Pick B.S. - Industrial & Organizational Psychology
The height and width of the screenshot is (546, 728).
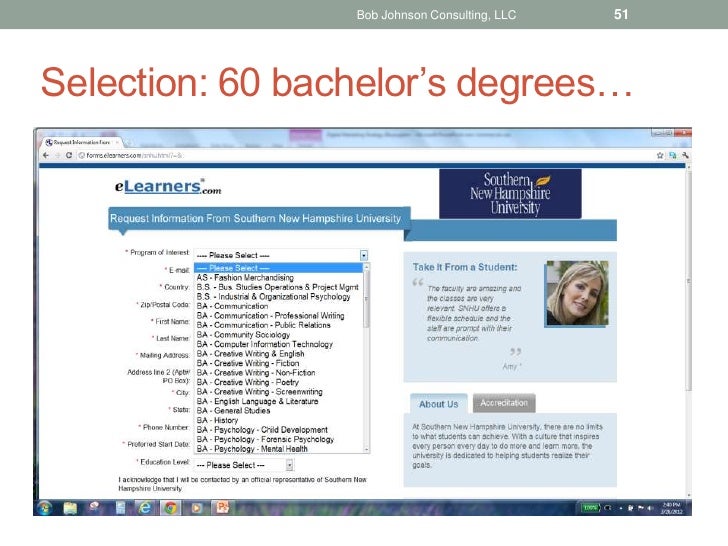click(x=279, y=296)
